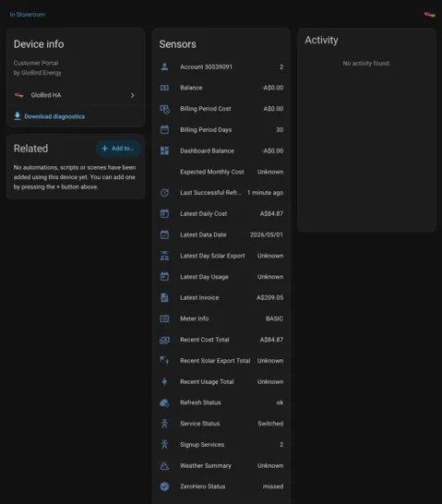Click the download diagnostics arrow icon

[18, 116]
